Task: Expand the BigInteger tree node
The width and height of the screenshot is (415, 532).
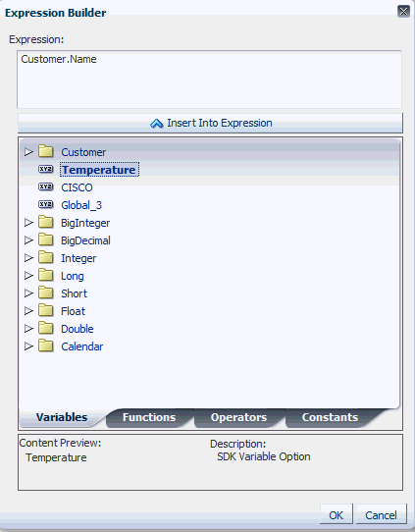Action: point(28,223)
